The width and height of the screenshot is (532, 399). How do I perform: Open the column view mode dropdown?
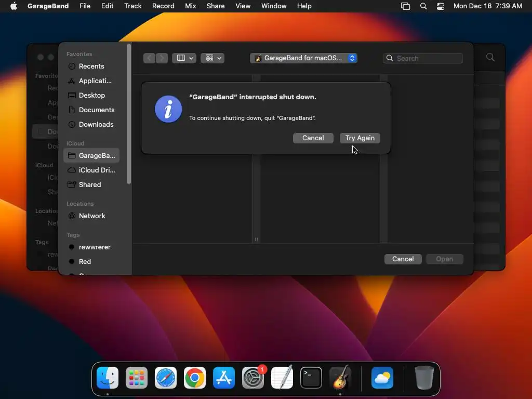coord(184,58)
